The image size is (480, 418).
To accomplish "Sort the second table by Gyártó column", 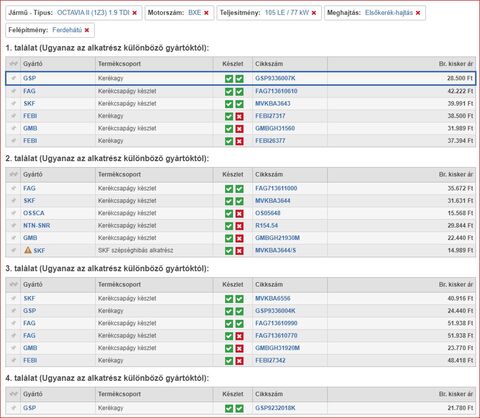I will coord(33,174).
